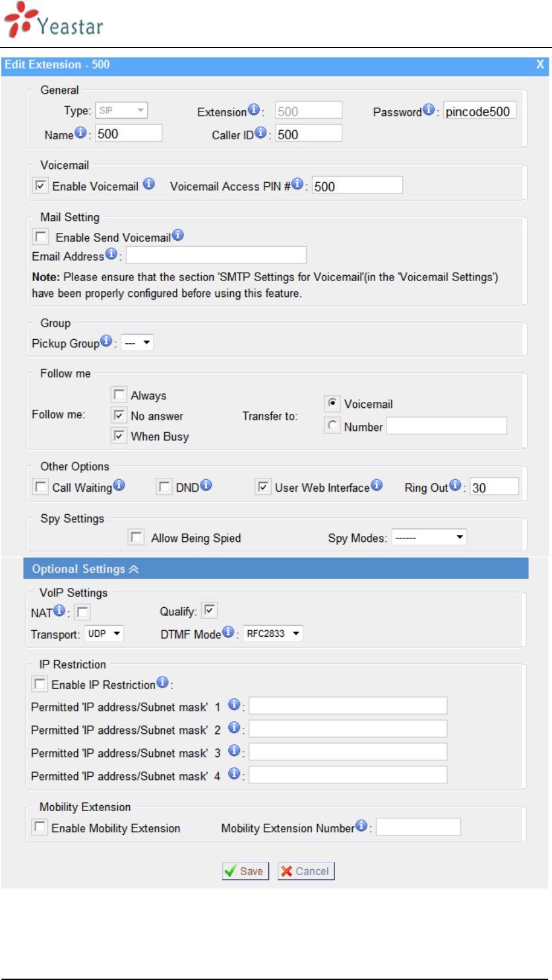Click the Mobility Extension Number info icon
The image size is (552, 980).
[x=361, y=826]
